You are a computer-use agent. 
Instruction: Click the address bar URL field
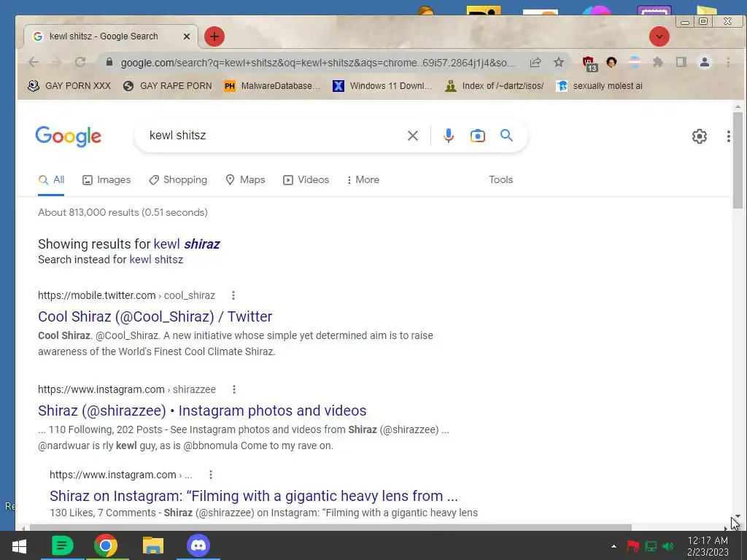[x=318, y=63]
